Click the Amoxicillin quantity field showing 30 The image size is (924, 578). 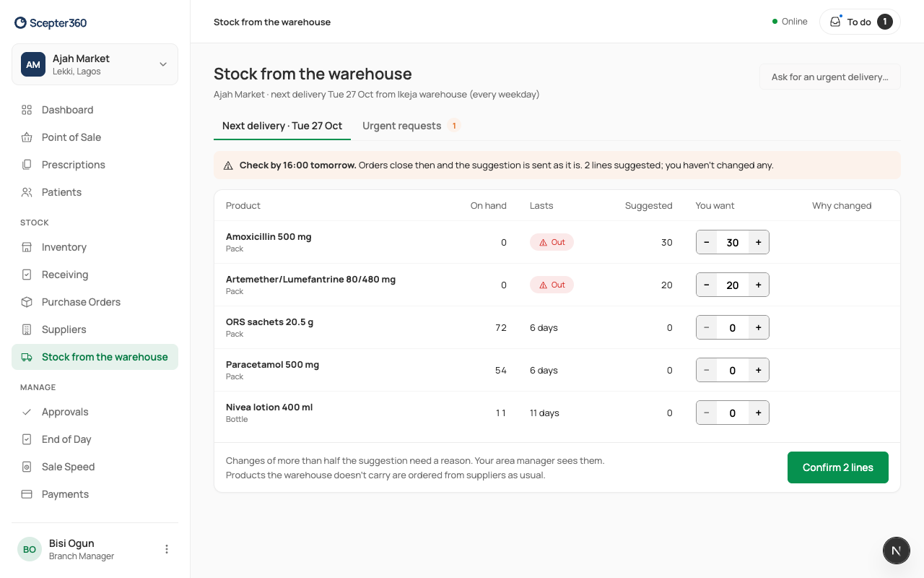coord(733,242)
